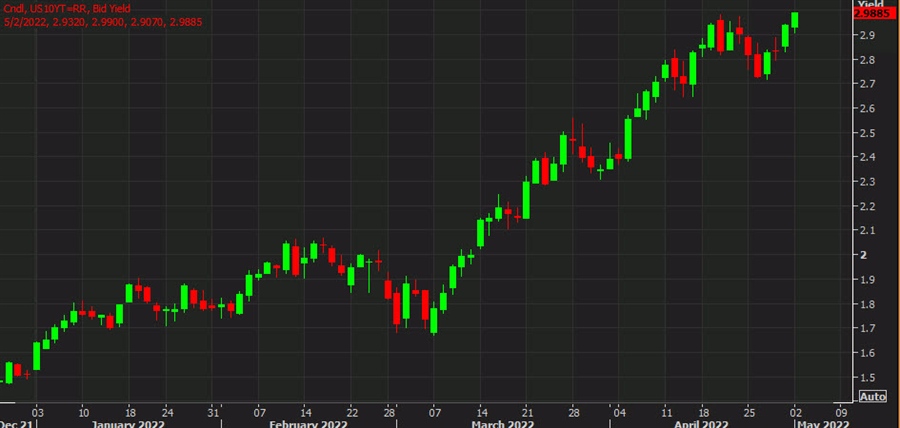Click the 2.2 level on yield axis
Screen dimensions: 900x428
867,206
